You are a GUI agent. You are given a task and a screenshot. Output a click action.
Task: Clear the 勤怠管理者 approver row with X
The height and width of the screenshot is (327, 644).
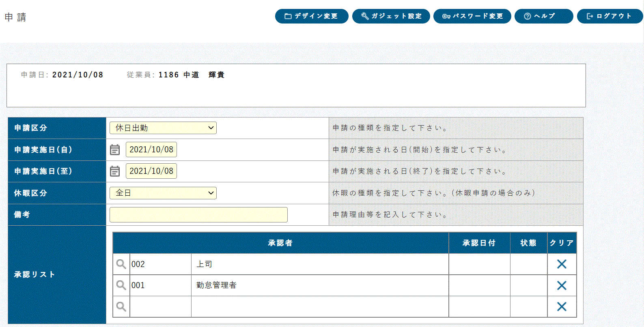click(562, 286)
